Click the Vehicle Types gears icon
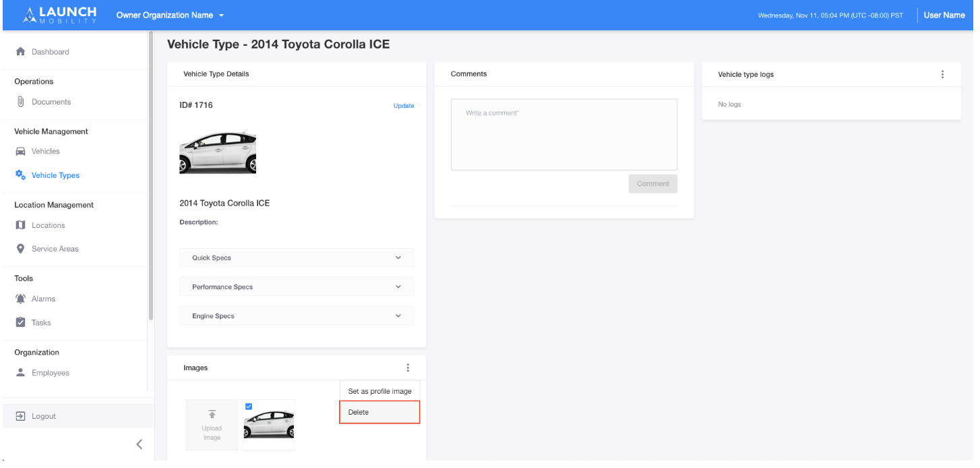 [x=20, y=175]
